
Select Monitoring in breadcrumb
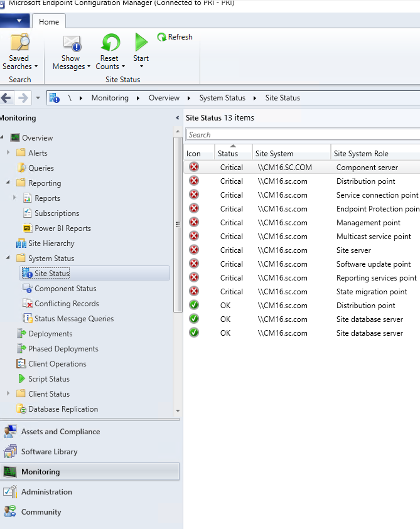click(110, 98)
